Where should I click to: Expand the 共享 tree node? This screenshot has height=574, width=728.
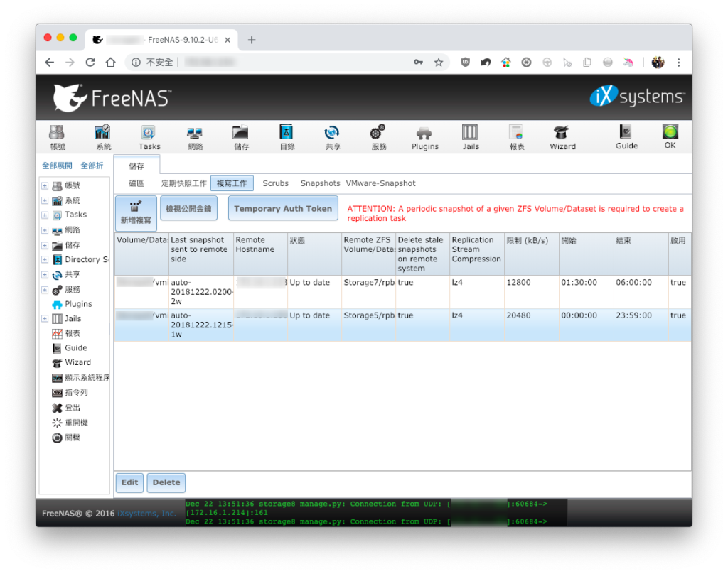click(x=45, y=275)
